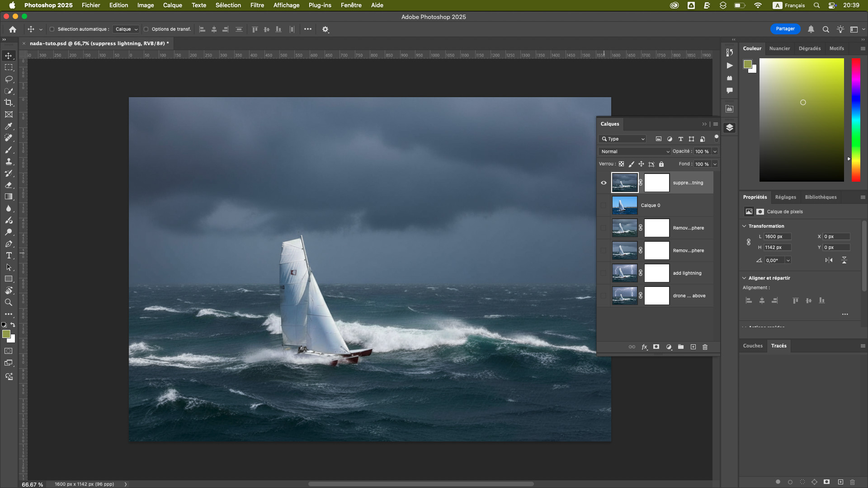This screenshot has height=488, width=868.
Task: Click the Partager button
Action: coord(785,29)
